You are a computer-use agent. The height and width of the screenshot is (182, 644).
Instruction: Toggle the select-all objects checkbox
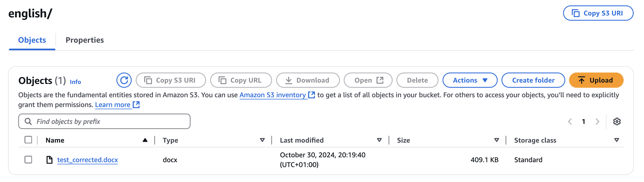(28, 140)
